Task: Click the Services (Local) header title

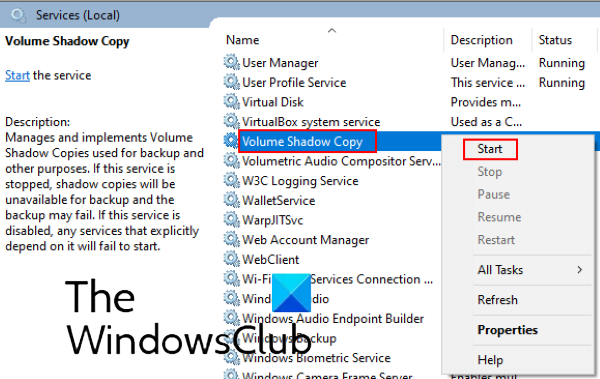Action: (78, 15)
